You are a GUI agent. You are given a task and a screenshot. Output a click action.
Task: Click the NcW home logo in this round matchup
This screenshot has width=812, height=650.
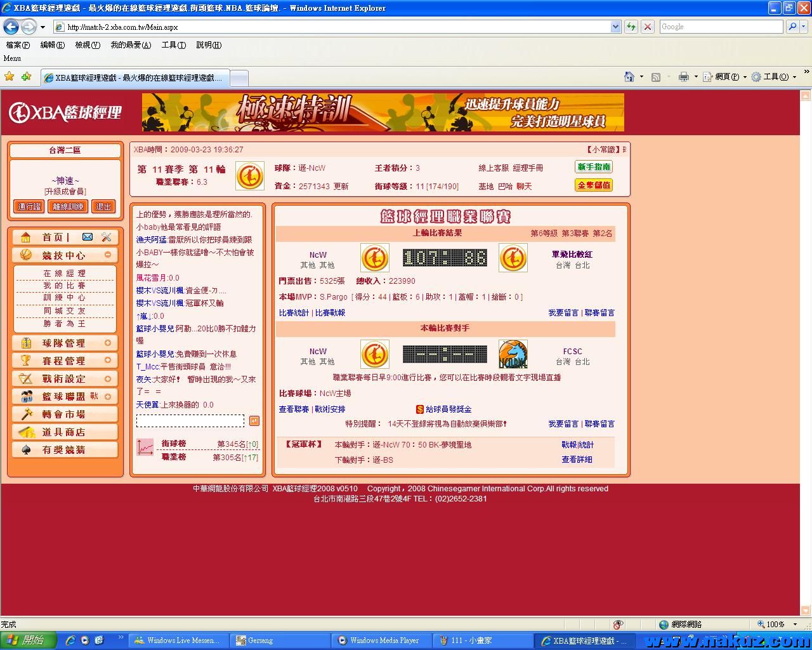(x=374, y=354)
